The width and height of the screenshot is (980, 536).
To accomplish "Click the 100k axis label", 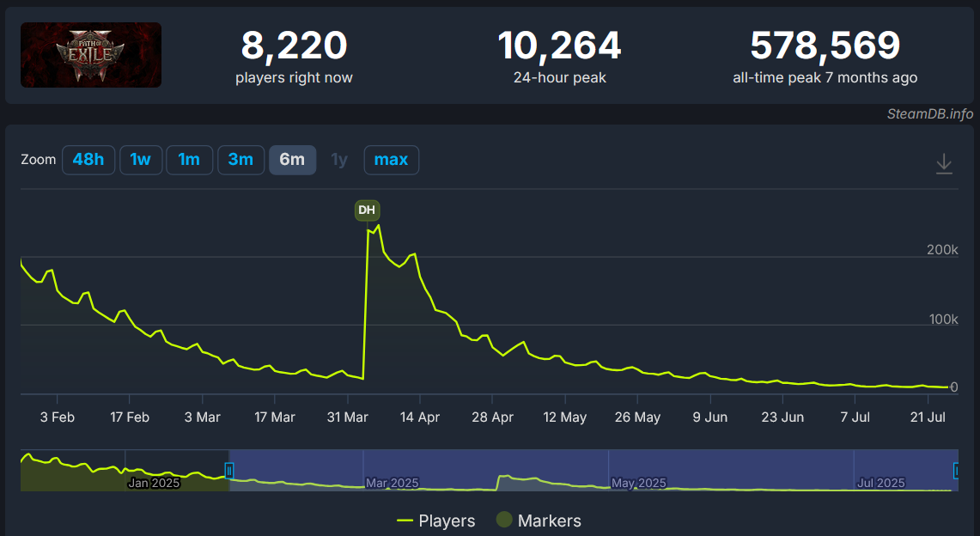I will tap(943, 320).
